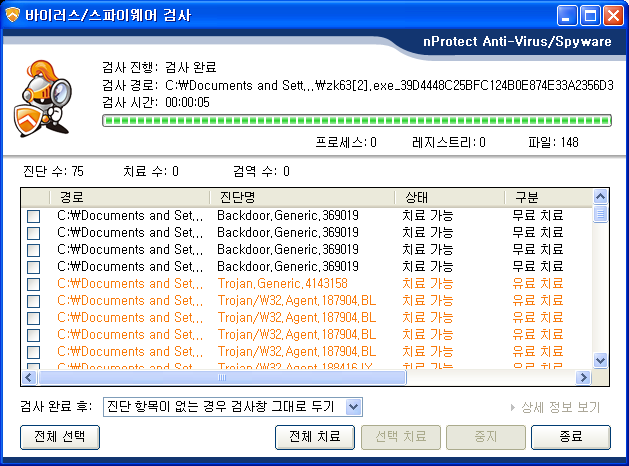Viewport: 629px width, 466px height.
Task: Sort by 구분 column header
Action: 548,197
